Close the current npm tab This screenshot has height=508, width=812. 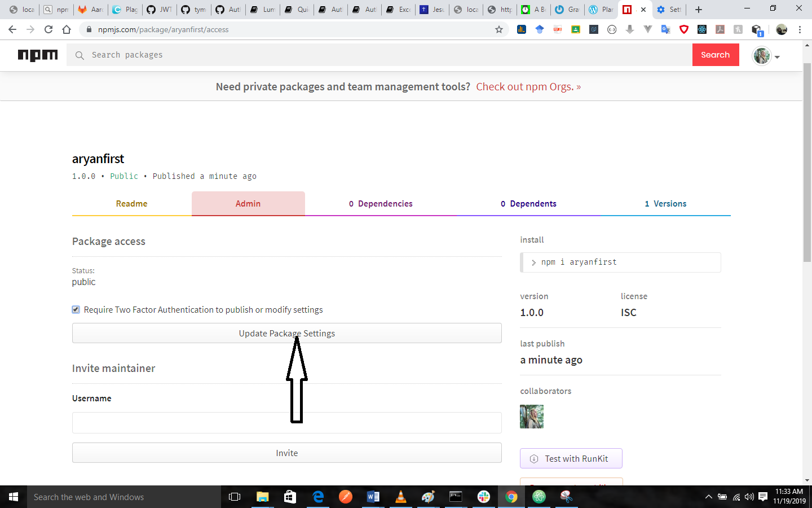tap(643, 10)
